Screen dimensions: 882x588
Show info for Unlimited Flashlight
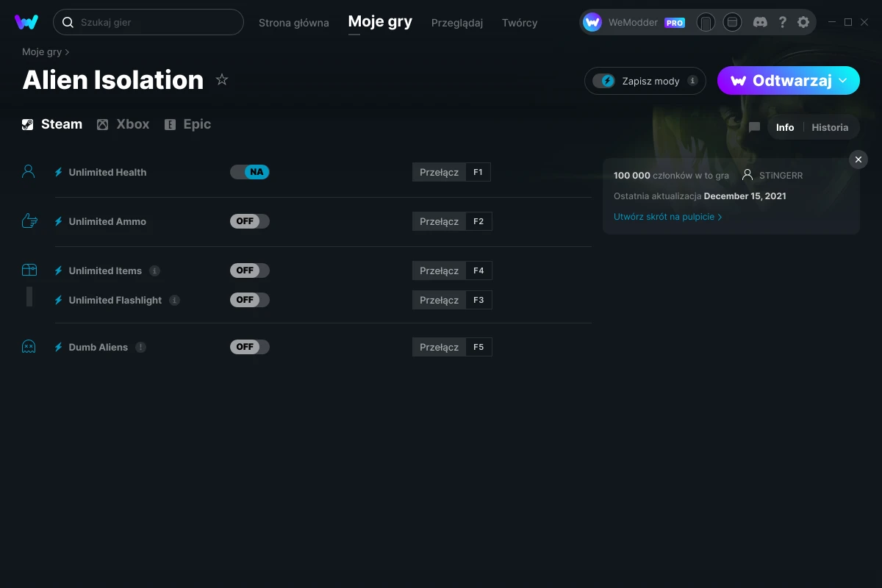click(x=174, y=300)
